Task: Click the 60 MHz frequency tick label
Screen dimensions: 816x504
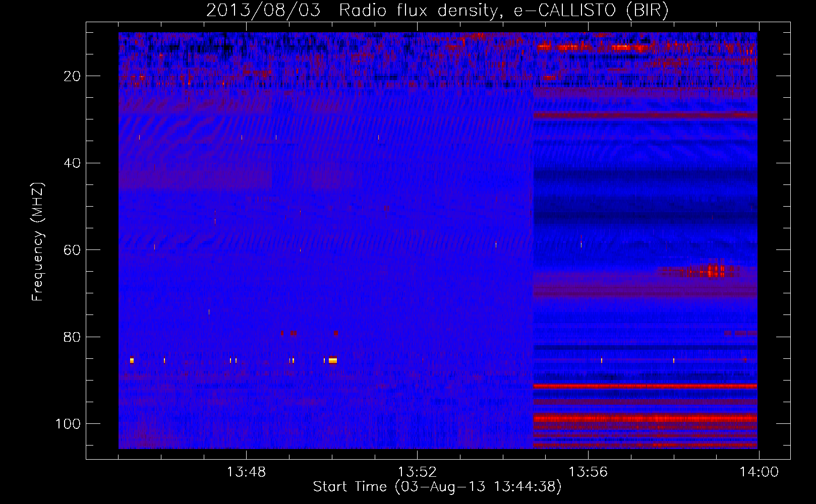Action: click(72, 250)
